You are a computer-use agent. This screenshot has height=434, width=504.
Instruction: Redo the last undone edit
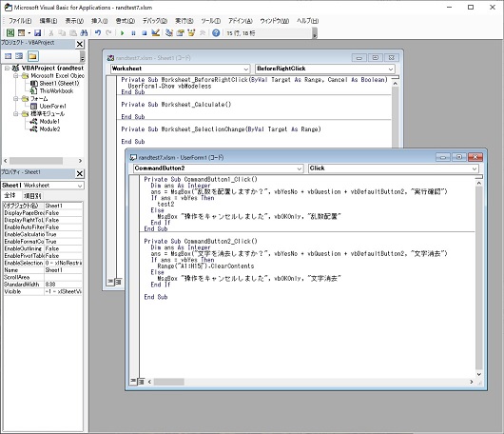[109, 32]
